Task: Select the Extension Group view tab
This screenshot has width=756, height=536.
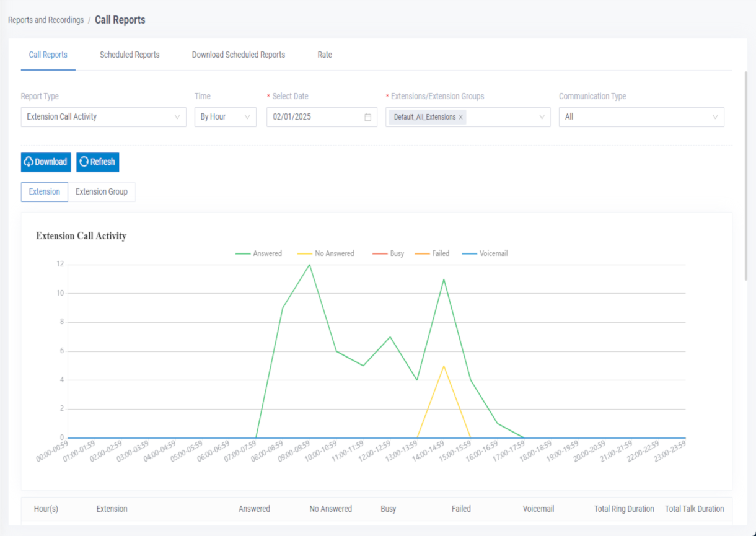Action: (x=102, y=191)
